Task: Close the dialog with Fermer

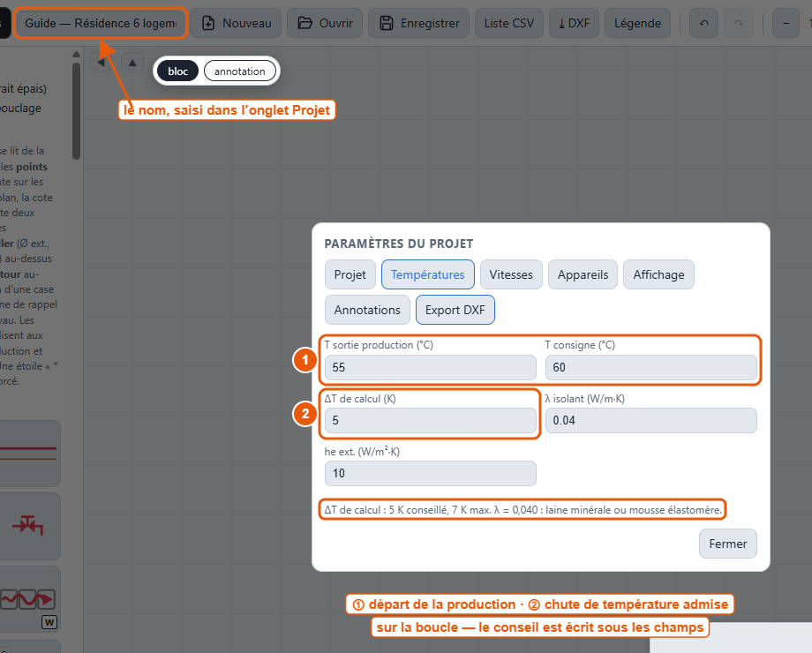Action: [x=727, y=544]
